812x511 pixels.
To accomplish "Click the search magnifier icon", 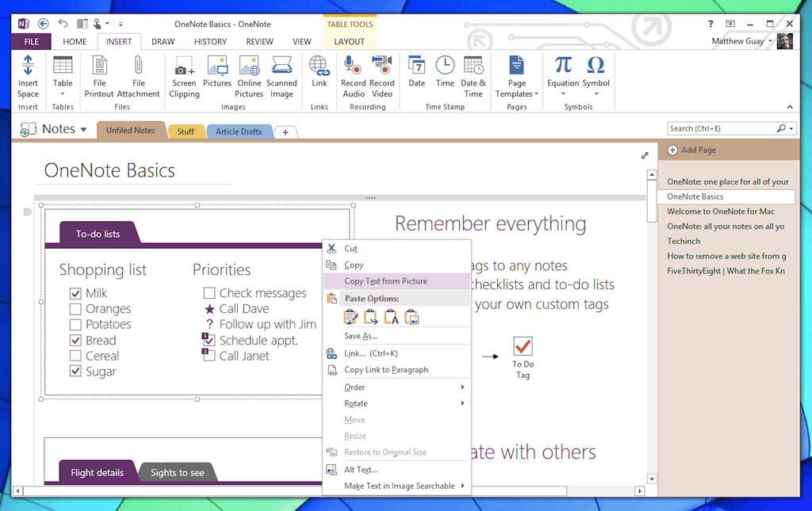I will (781, 128).
